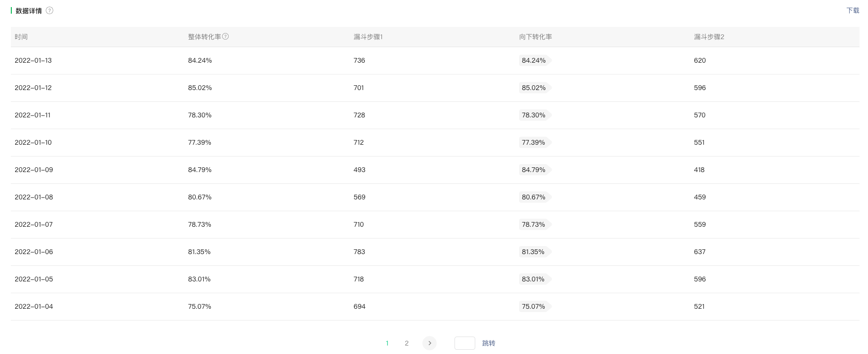Image resolution: width=868 pixels, height=354 pixels.
Task: Click help icon next to 数据详情
Action: 50,10
